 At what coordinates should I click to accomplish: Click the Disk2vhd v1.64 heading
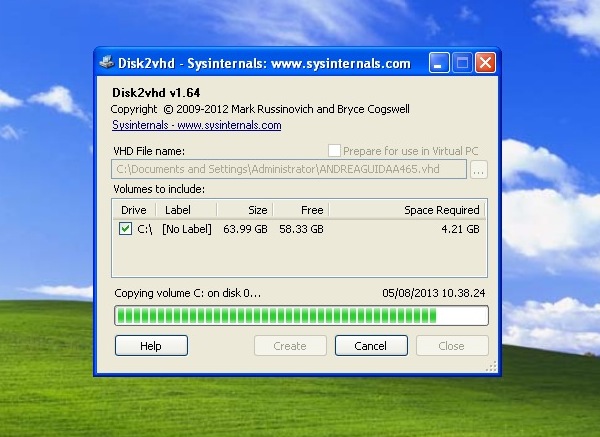[156, 93]
